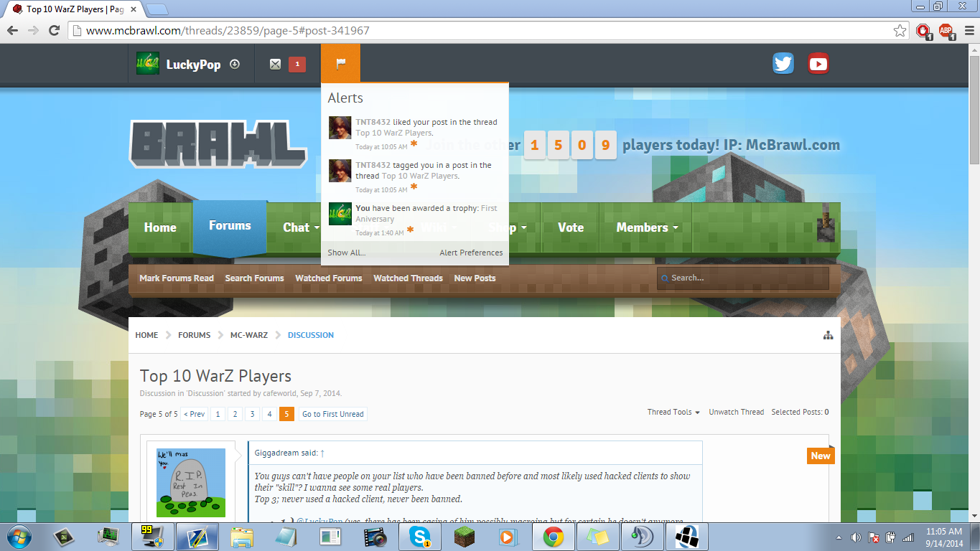Go to thread page 3
The width and height of the screenshot is (980, 551).
(x=252, y=414)
